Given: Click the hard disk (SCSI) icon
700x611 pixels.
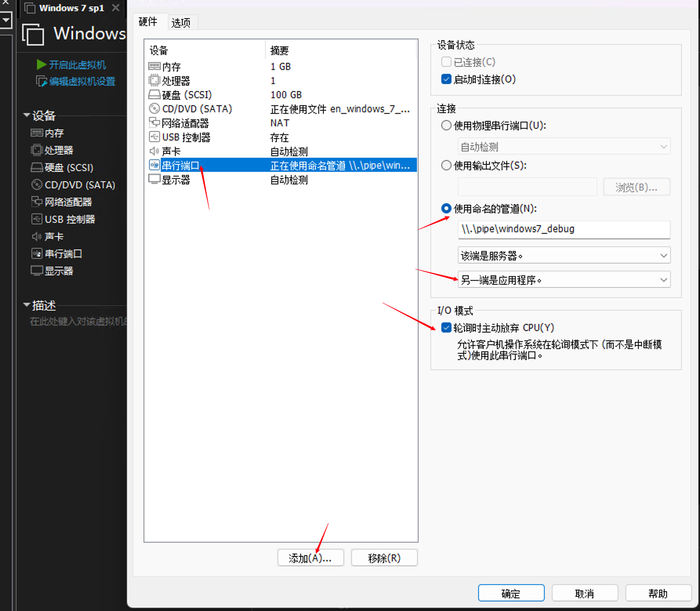Looking at the screenshot, I should tap(154, 95).
